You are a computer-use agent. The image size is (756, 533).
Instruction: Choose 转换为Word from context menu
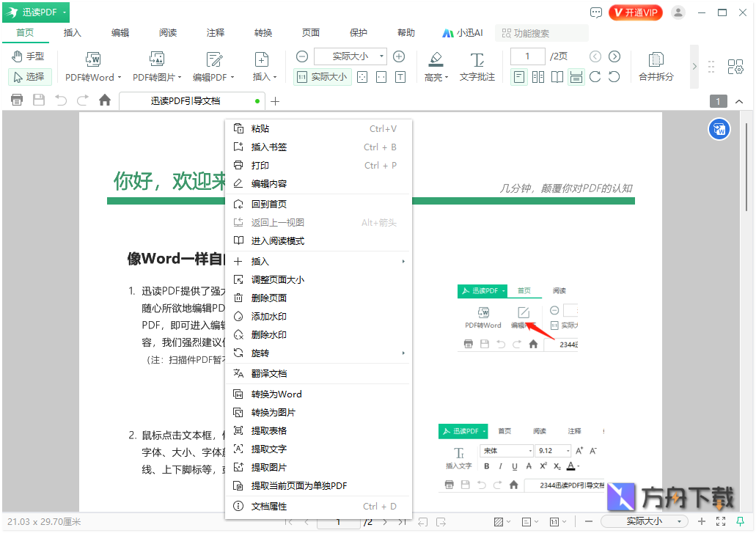(318, 394)
